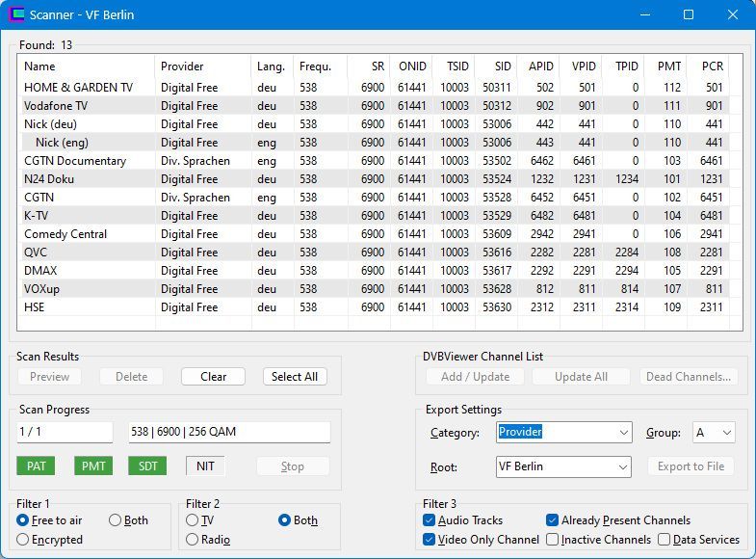
Task: Click Add / Update button
Action: tap(475, 377)
